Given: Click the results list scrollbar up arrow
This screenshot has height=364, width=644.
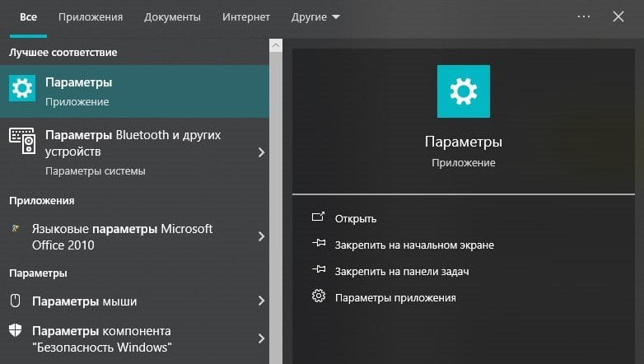Looking at the screenshot, I should click(x=276, y=45).
